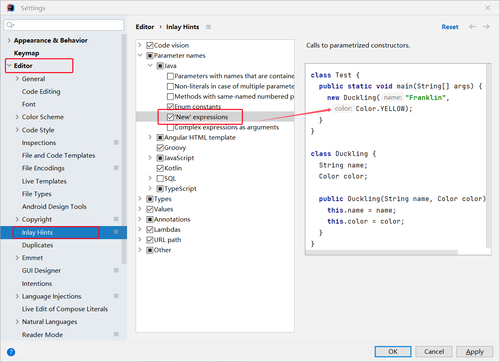
Task: Expand the Annotations hints group
Action: coord(140,219)
